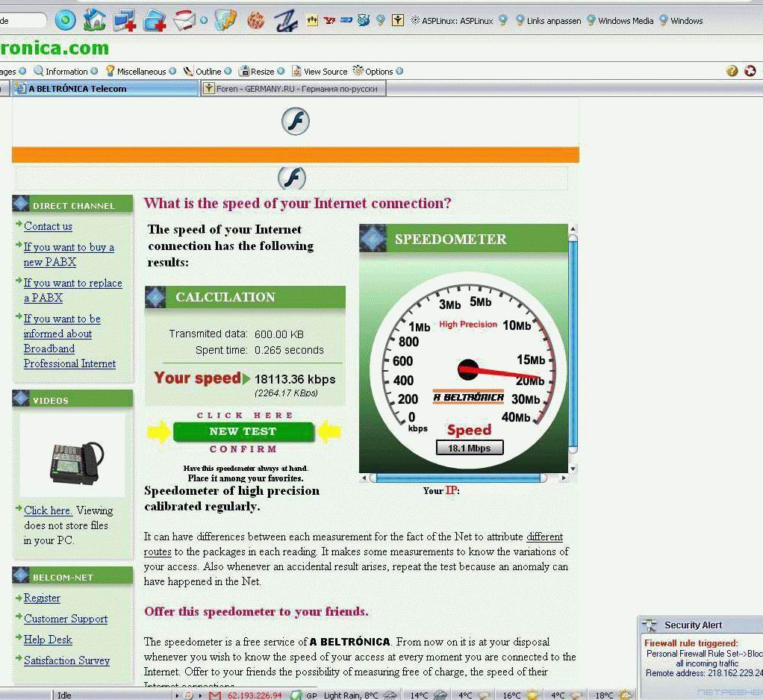The height and width of the screenshot is (700, 763).
Task: Click the cookie icon in toolbar
Action: point(255,20)
